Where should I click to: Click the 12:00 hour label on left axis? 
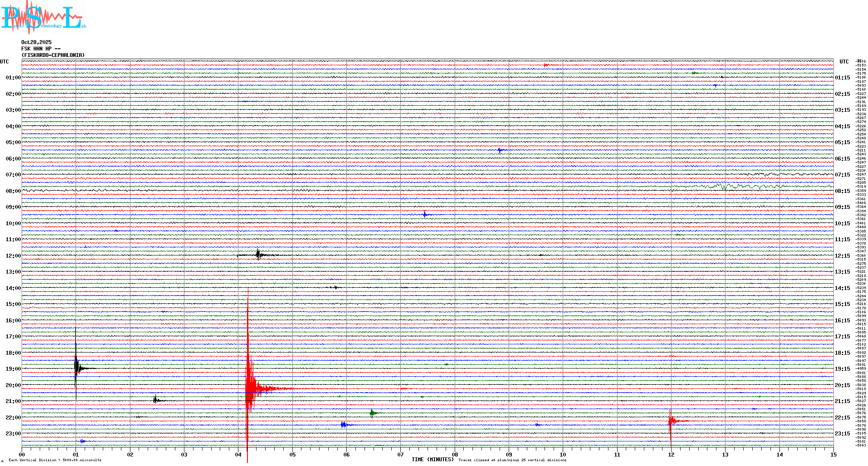pos(13,256)
